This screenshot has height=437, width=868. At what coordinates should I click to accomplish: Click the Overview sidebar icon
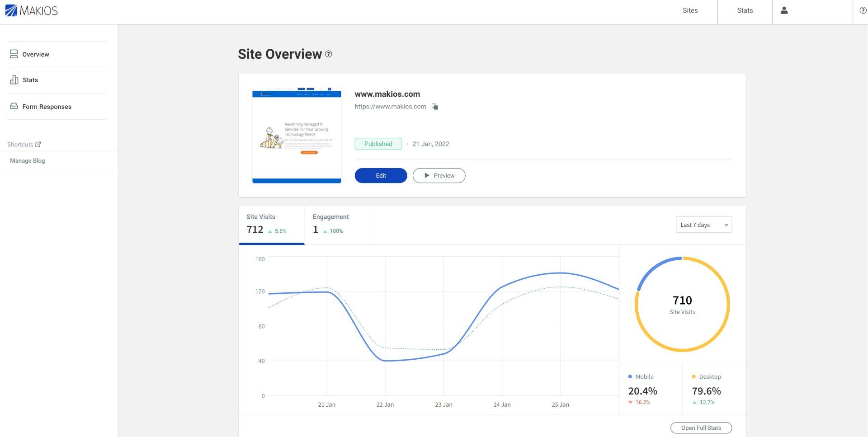pos(14,54)
